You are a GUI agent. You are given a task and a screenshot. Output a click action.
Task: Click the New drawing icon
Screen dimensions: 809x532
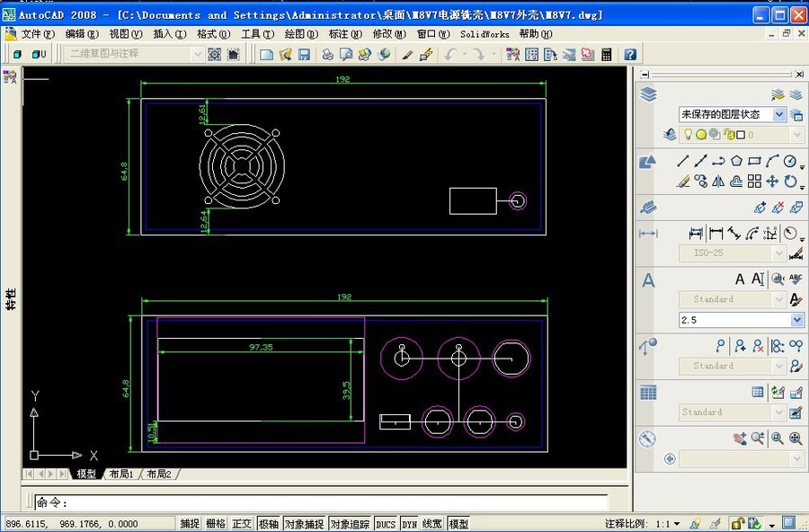pyautogui.click(x=266, y=54)
